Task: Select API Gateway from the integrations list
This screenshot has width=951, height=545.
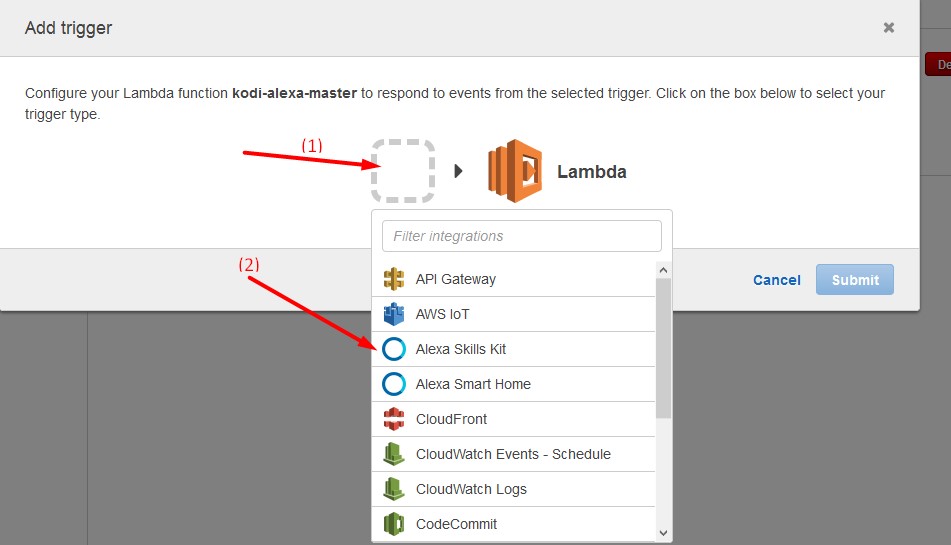Action: pos(514,279)
